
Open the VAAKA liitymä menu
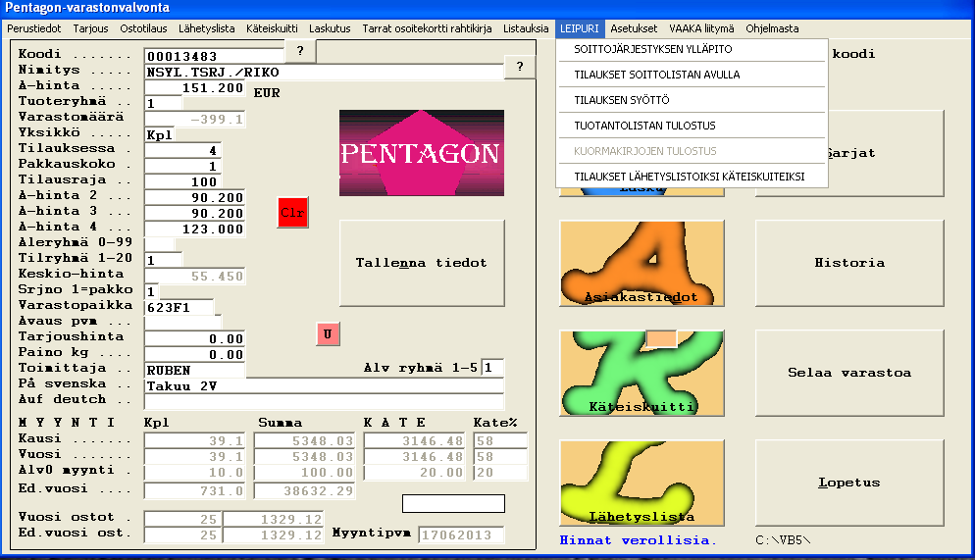pos(701,28)
